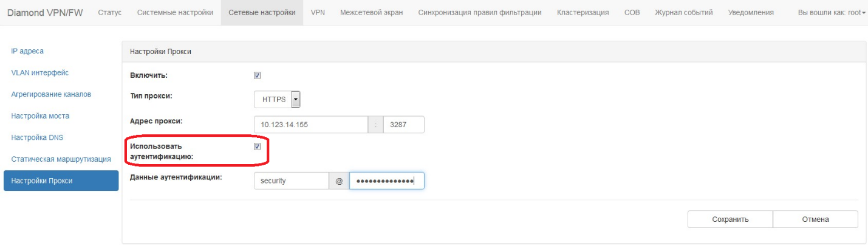
Task: Open Журнал событий tab
Action: [x=683, y=13]
